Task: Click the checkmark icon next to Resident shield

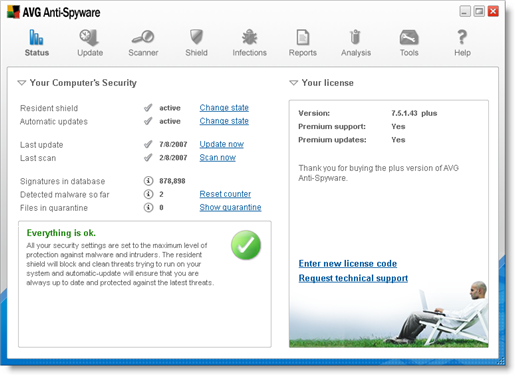Action: click(148, 108)
